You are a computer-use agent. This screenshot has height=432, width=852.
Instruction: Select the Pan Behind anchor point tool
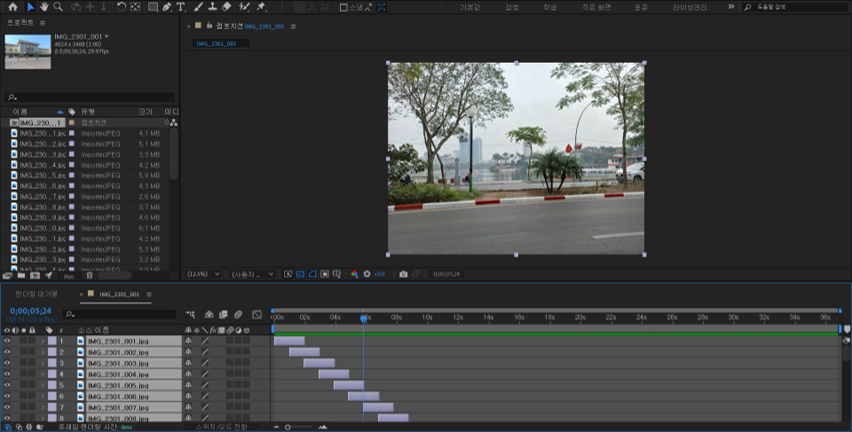click(x=135, y=7)
